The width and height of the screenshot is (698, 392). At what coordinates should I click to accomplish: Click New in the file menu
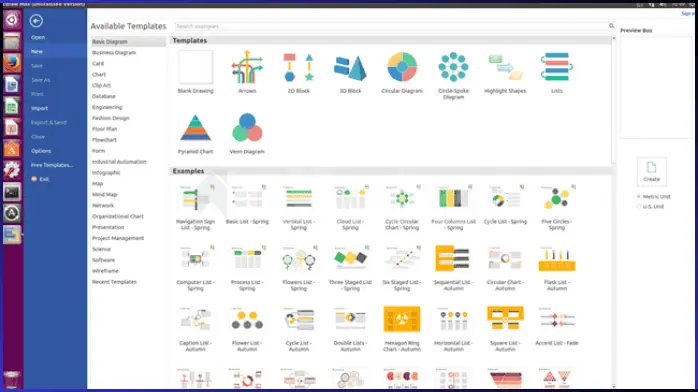(37, 52)
